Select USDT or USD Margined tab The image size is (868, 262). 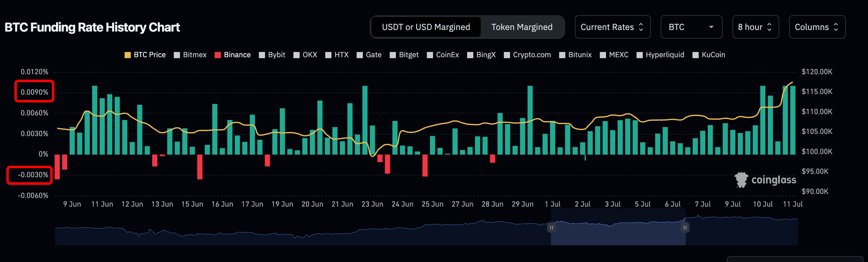click(426, 27)
